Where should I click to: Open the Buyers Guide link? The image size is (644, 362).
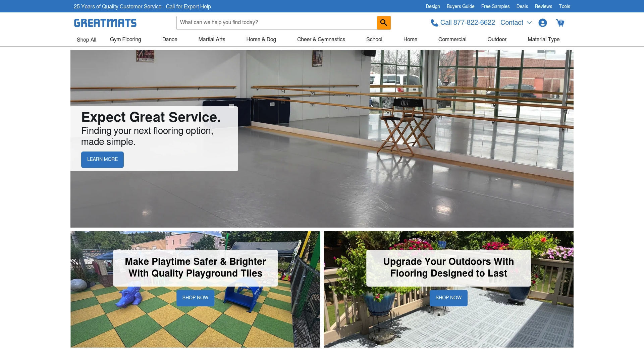point(460,6)
